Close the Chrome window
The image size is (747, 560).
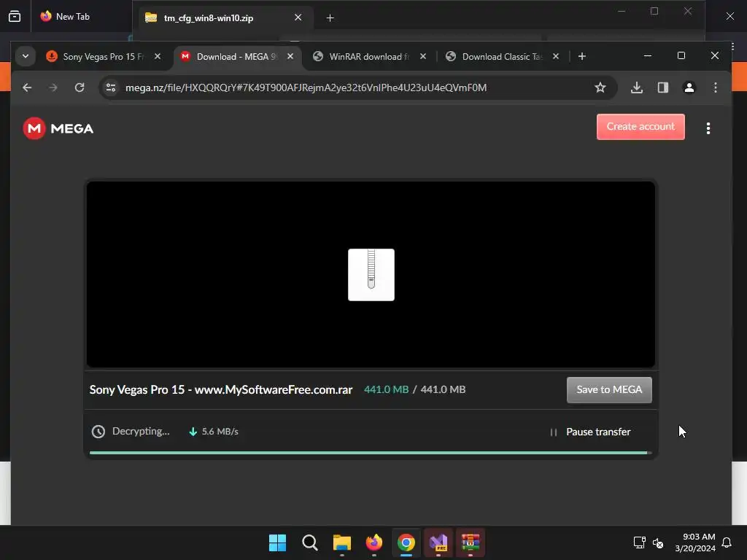click(x=715, y=55)
